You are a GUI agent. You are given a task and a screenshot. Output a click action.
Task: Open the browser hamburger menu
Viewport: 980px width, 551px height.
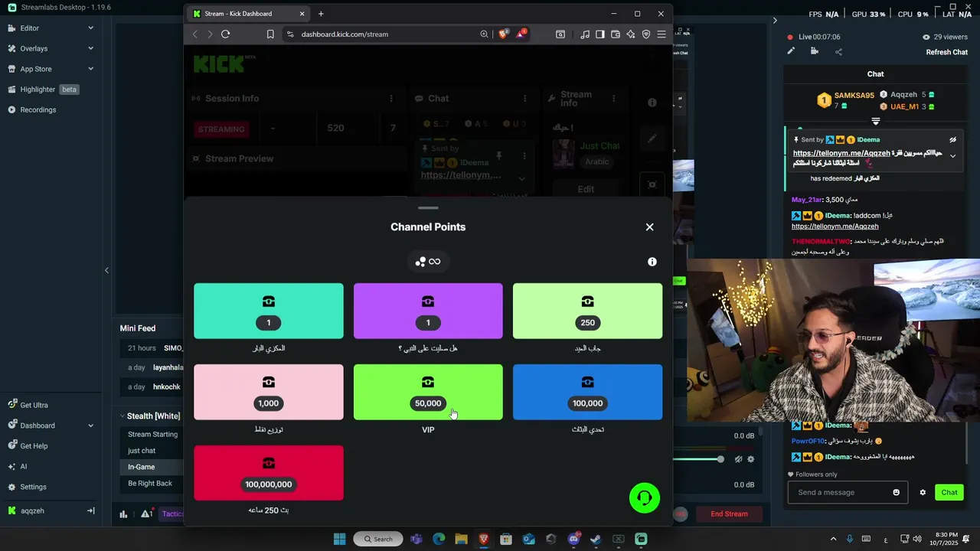coord(661,34)
